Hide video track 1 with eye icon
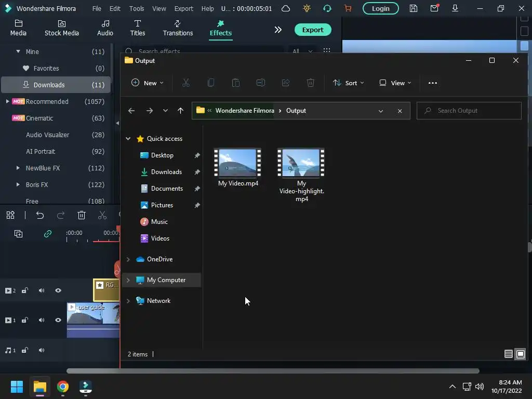This screenshot has width=532, height=399. point(58,320)
